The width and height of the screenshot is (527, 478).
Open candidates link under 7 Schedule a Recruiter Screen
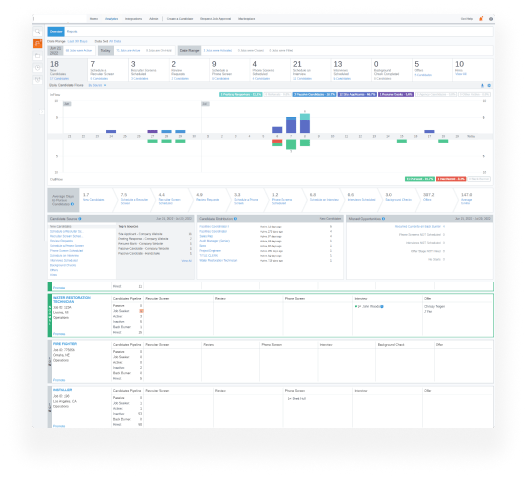click(99, 79)
